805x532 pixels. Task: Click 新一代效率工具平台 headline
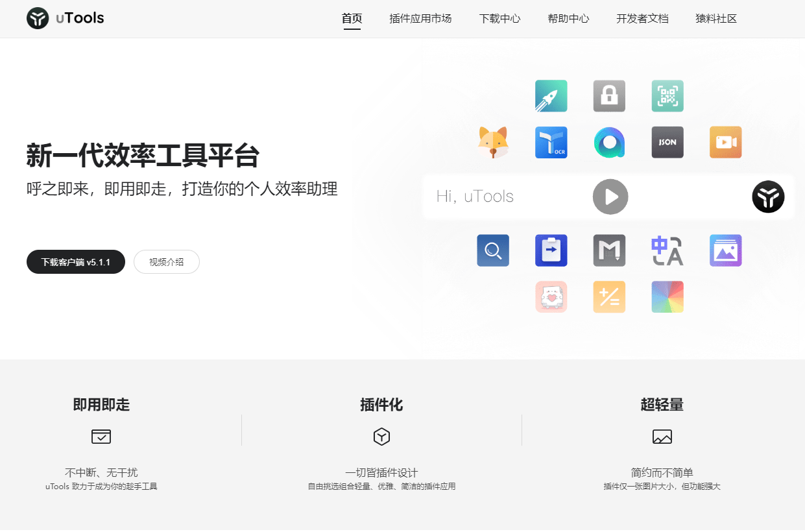tap(143, 156)
